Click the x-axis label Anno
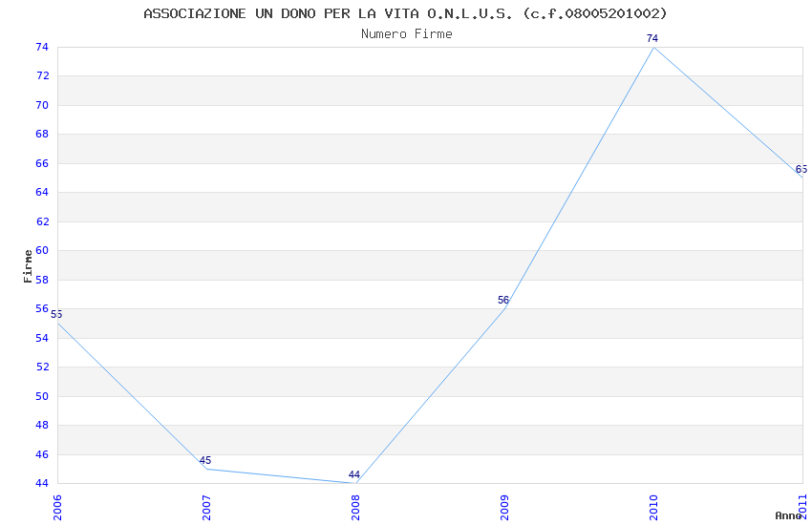 787,515
